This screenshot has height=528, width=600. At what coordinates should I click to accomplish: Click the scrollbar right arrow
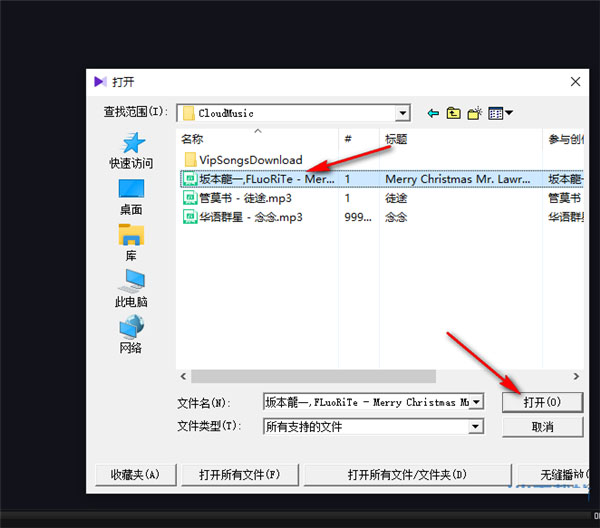point(576,376)
